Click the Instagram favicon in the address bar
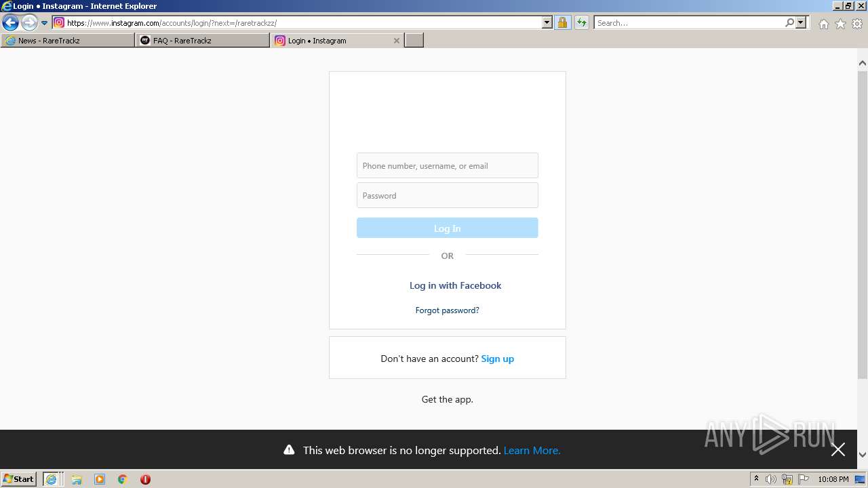 coord(59,22)
